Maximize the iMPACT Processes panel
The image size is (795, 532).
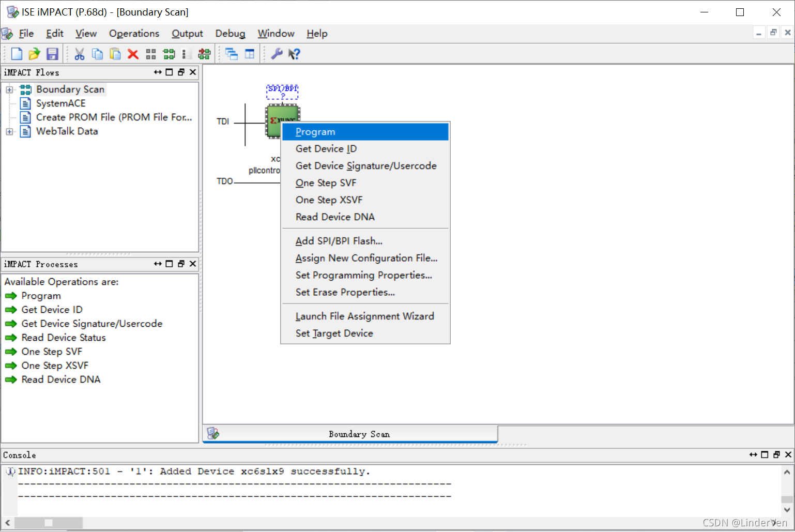[169, 264]
